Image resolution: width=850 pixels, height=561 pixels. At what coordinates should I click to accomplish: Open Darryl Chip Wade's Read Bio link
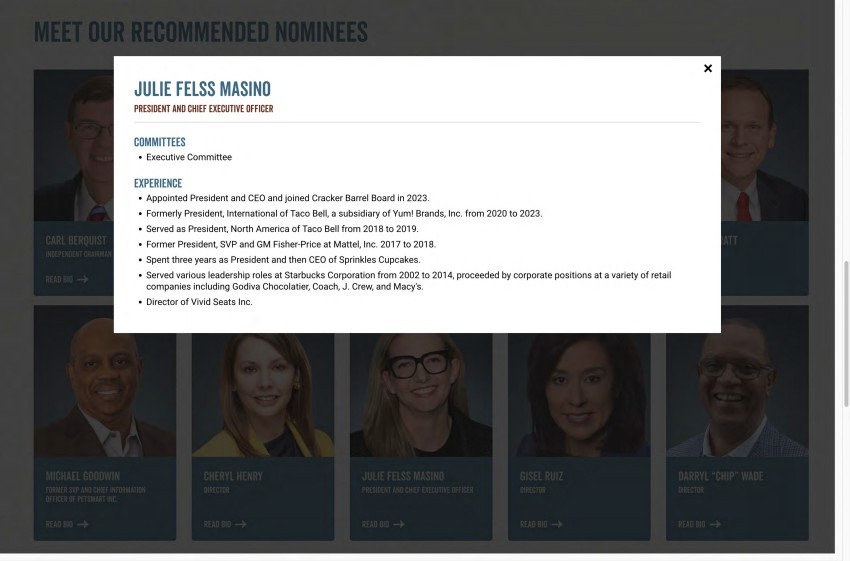pos(700,524)
